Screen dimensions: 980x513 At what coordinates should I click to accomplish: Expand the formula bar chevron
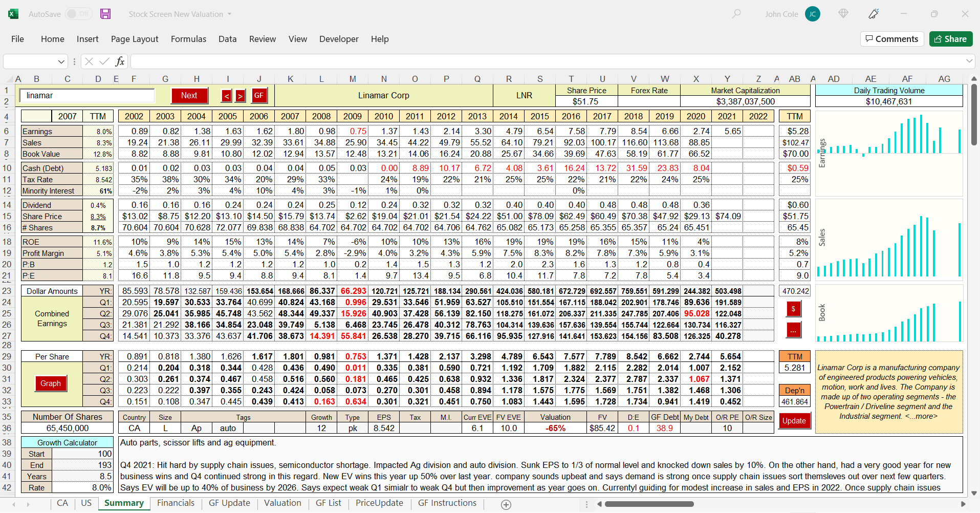pyautogui.click(x=969, y=61)
